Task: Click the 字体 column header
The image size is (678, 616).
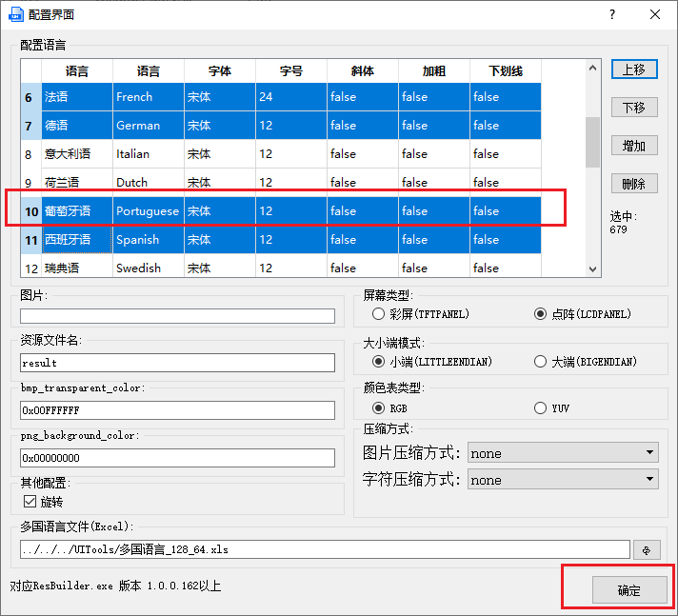Action: click(x=220, y=70)
